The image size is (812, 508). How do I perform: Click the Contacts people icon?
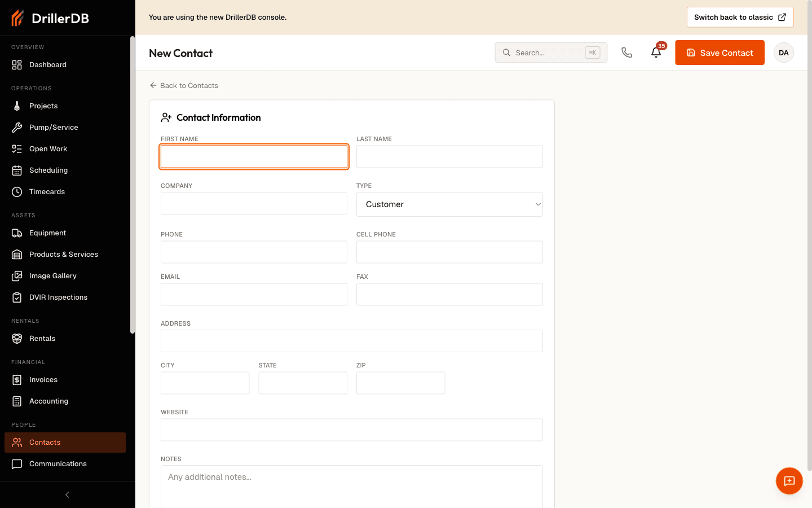click(17, 443)
